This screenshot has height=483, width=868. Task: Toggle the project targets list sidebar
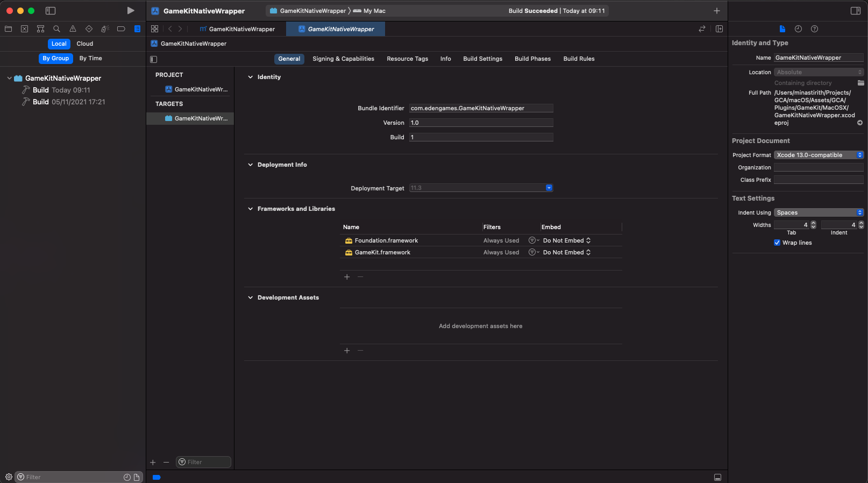[154, 59]
